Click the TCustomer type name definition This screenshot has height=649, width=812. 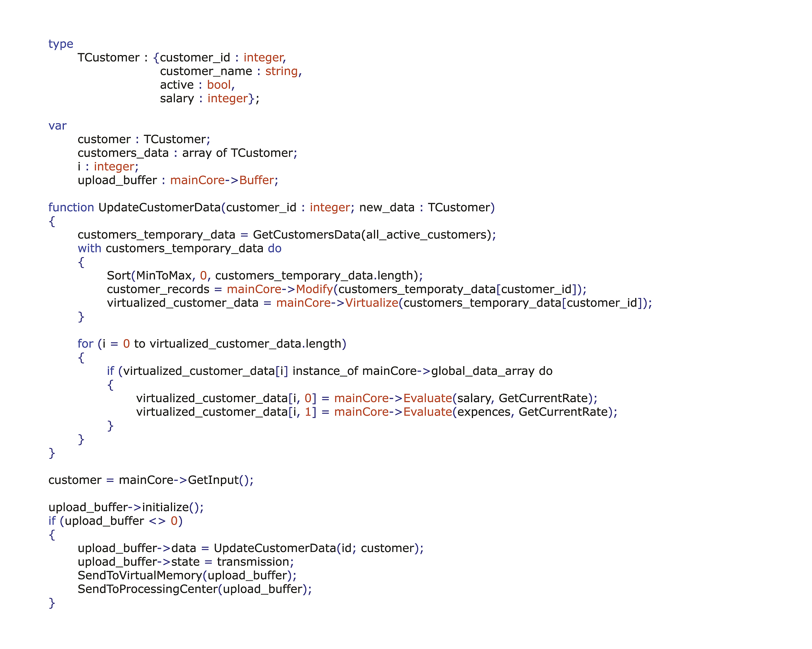click(108, 58)
